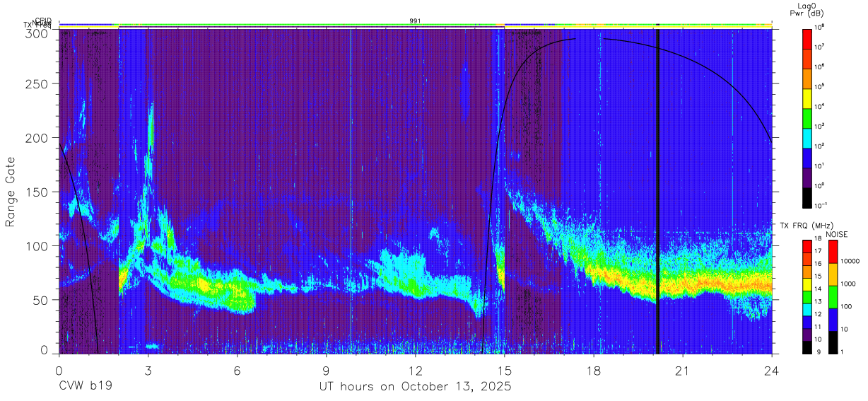Click the red segment of the TX FRQ colorbar
The height and width of the screenshot is (401, 868).
coord(807,247)
